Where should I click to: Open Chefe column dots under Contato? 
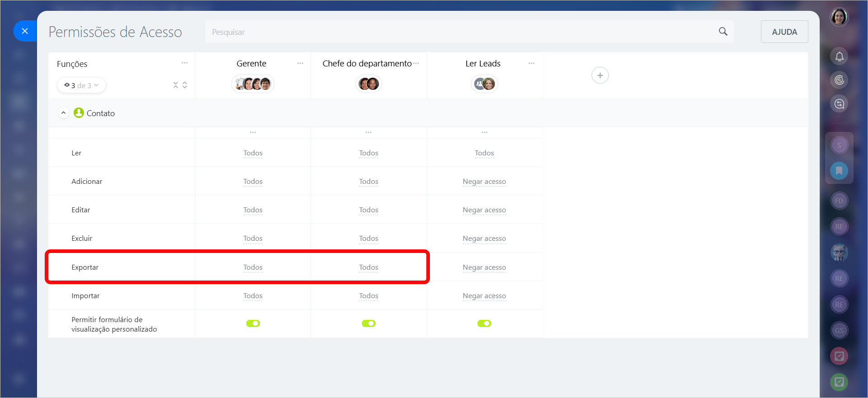[369, 132]
